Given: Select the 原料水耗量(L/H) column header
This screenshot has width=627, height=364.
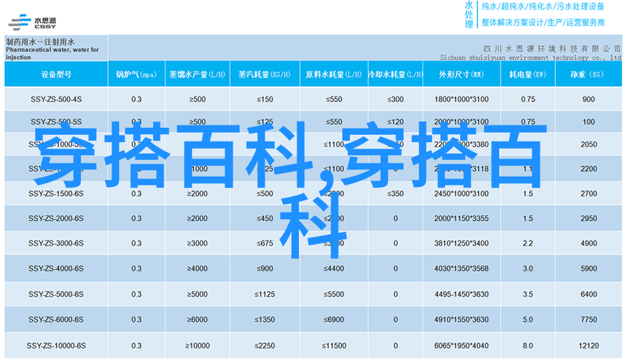Looking at the screenshot, I should click(334, 75).
